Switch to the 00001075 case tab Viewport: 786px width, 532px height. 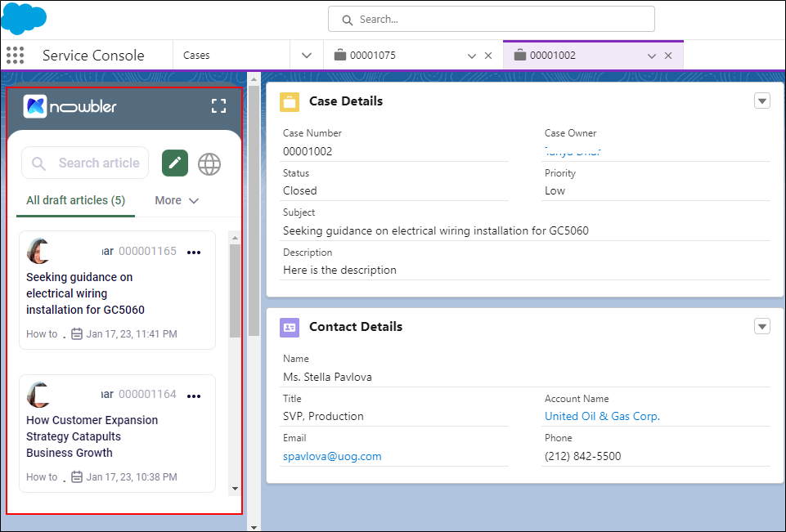click(x=373, y=56)
